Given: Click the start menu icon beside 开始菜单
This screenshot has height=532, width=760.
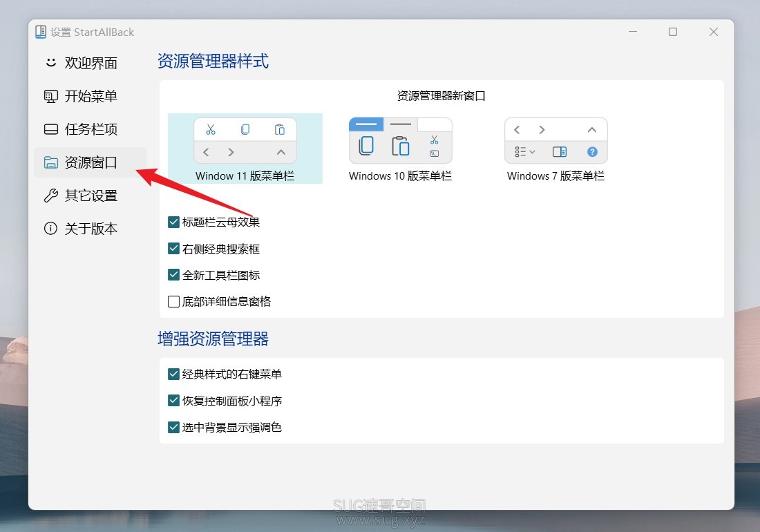Looking at the screenshot, I should (x=51, y=97).
